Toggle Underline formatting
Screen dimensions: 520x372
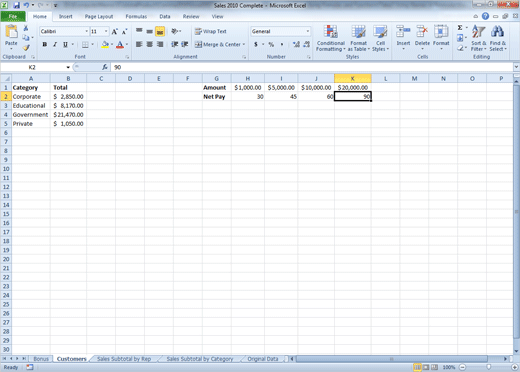pos(65,44)
